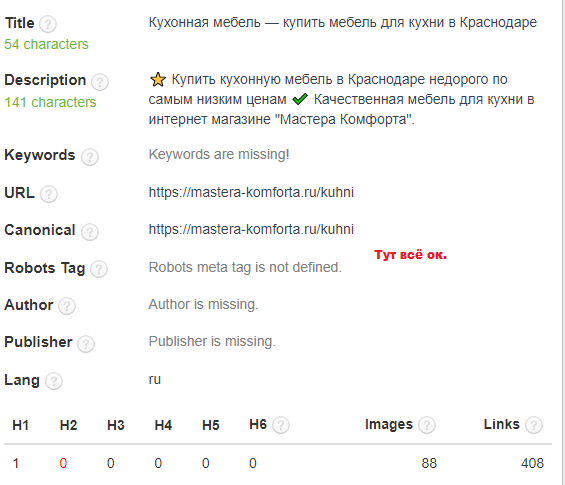The width and height of the screenshot is (565, 485).
Task: Open the Description help question mark
Action: 100,82
